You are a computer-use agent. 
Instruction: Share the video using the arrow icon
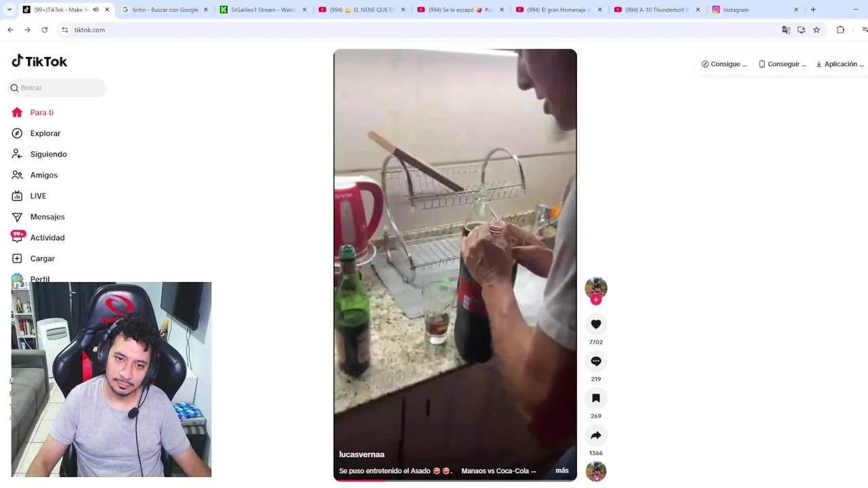pyautogui.click(x=596, y=435)
